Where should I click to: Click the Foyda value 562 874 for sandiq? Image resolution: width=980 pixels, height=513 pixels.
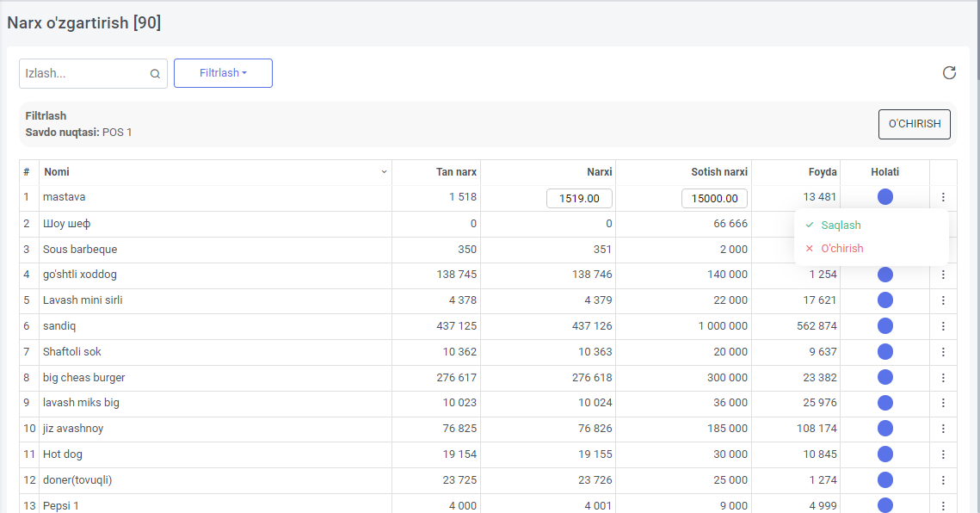tap(817, 326)
